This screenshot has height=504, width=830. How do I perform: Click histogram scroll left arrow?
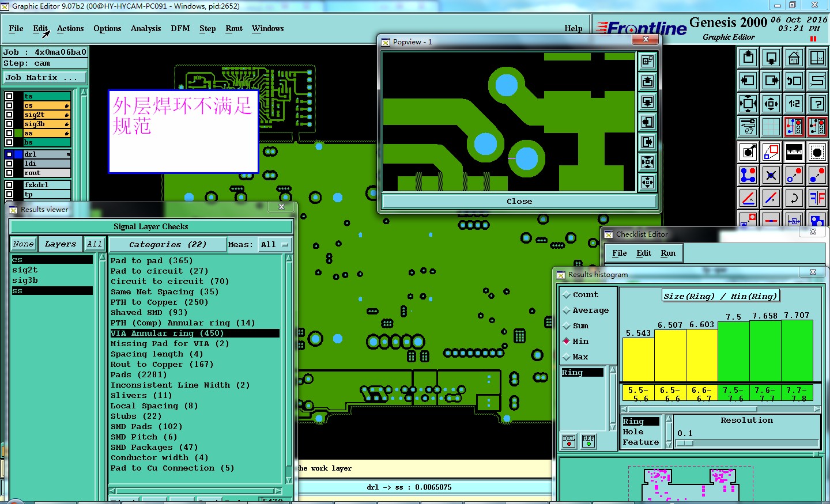625,410
